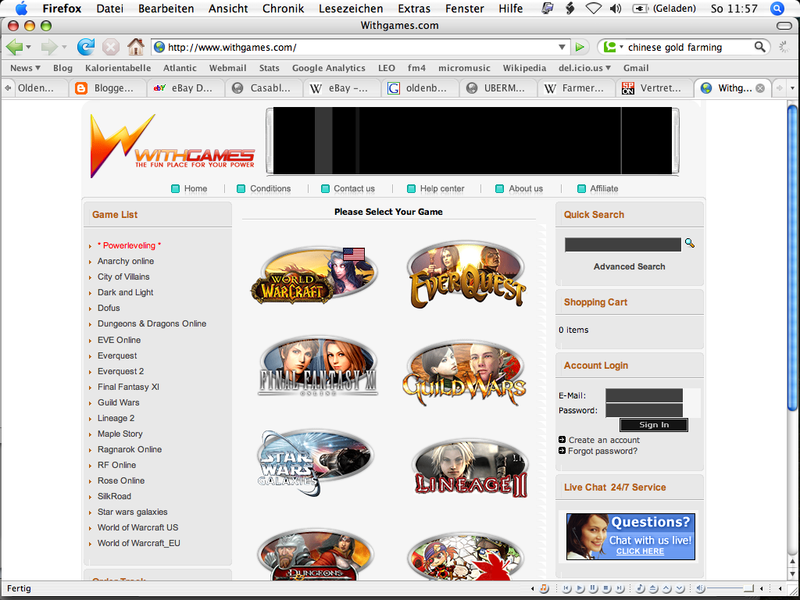
Task: Open the URL bar history dropdown arrow
Action: (x=562, y=47)
